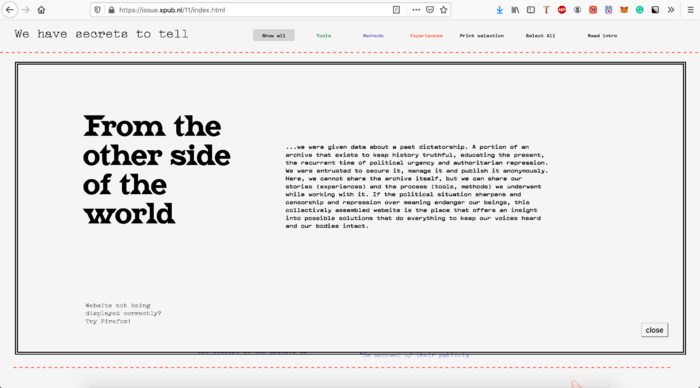Show site security padlock information
The image size is (700, 388).
tap(111, 10)
